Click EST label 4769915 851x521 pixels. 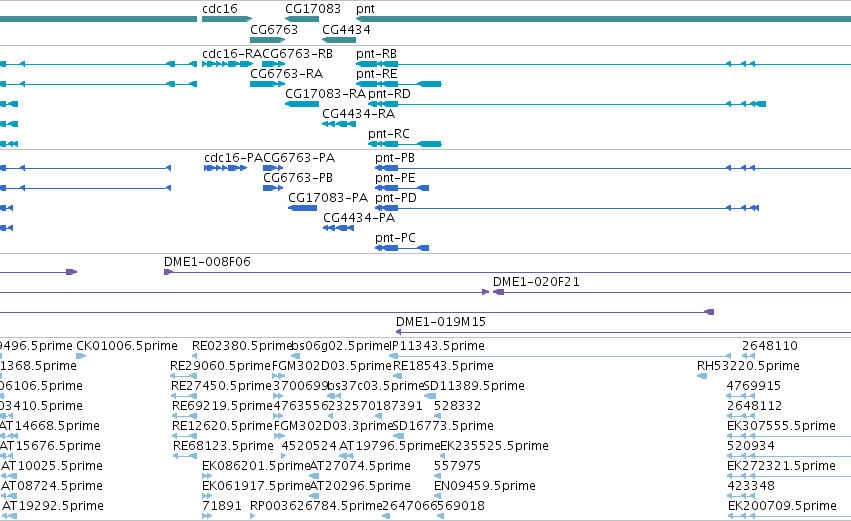753,386
